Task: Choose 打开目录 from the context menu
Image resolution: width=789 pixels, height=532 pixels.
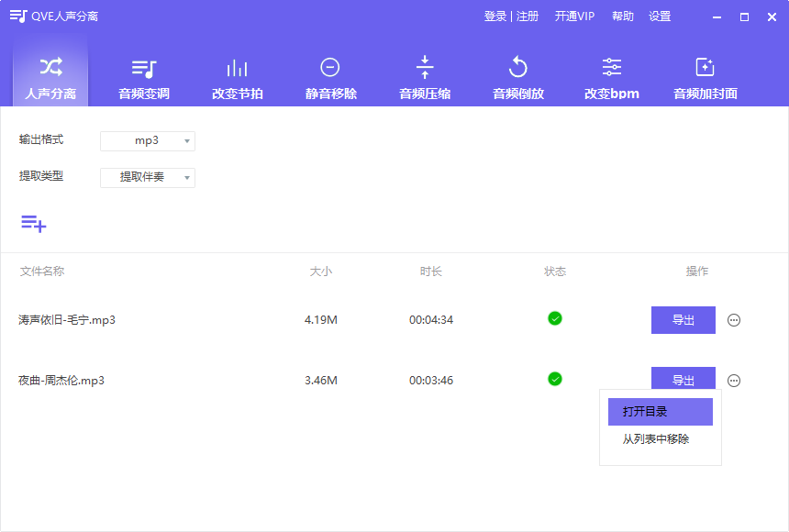Action: (x=660, y=411)
